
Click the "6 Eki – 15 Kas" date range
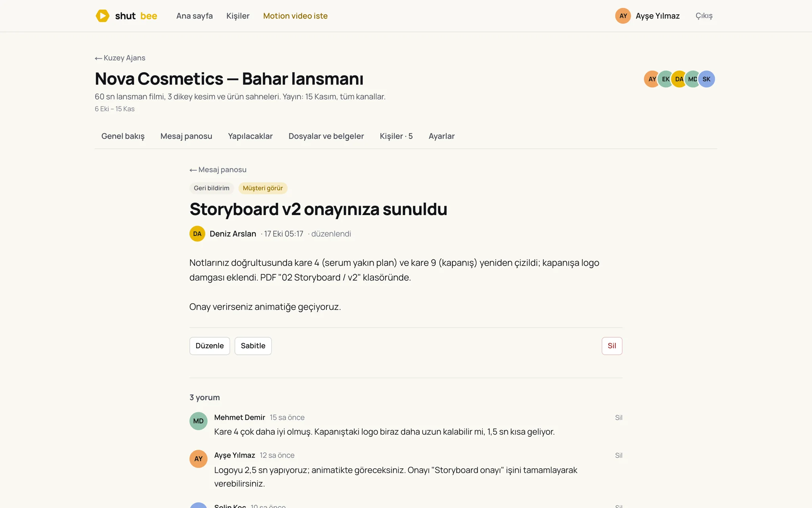(x=115, y=109)
